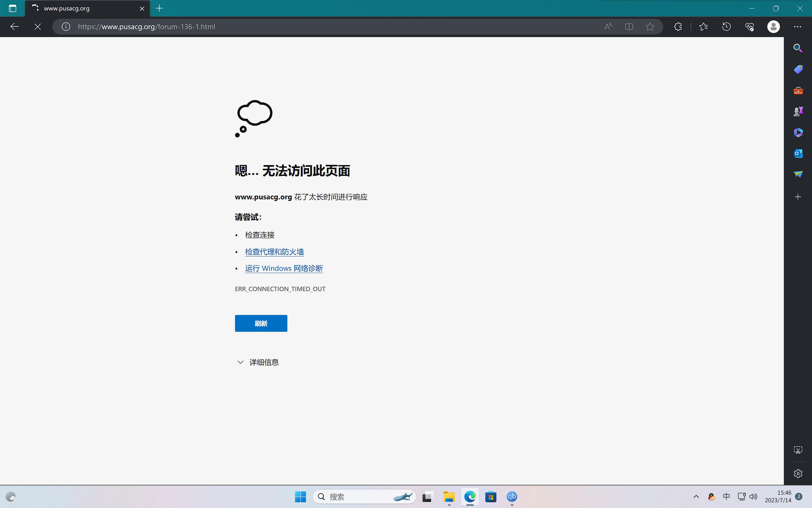The image size is (812, 508).
Task: Open sidebar Search
Action: point(798,48)
